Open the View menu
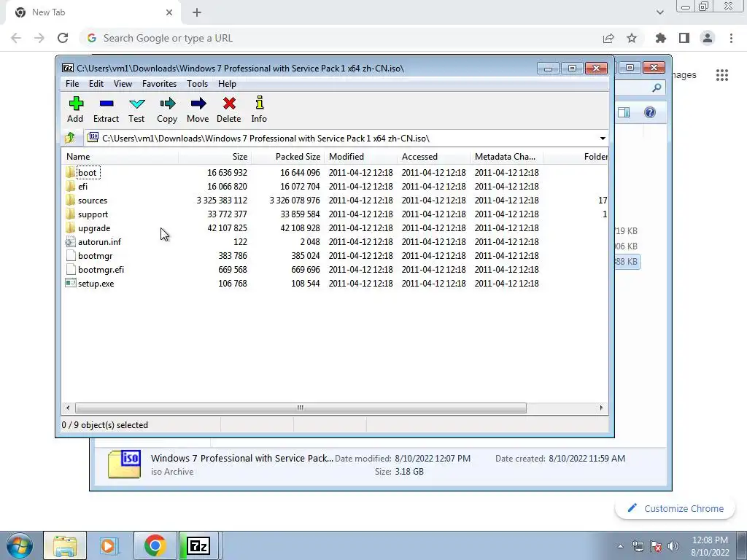Viewport: 747px width, 560px height. pos(123,84)
